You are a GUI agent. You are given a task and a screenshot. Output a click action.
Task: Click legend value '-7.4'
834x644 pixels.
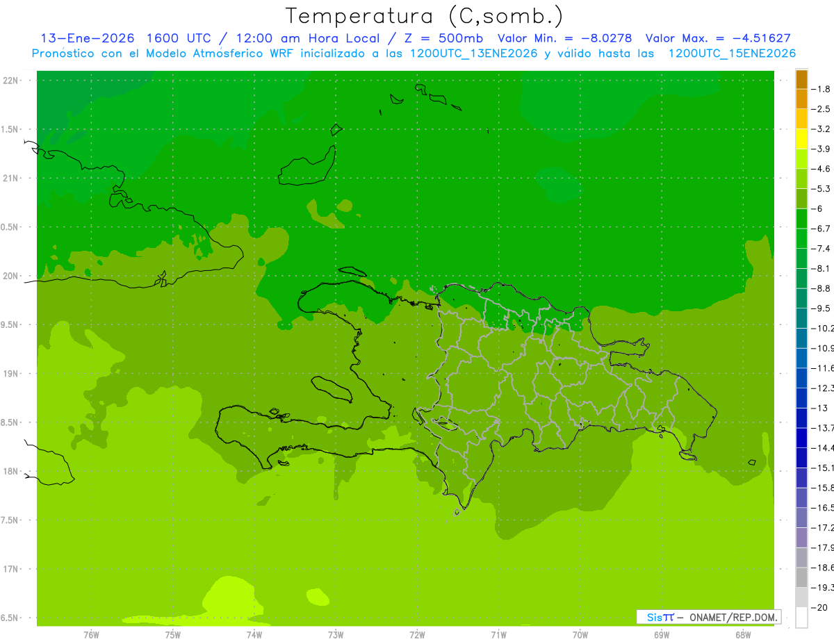821,249
